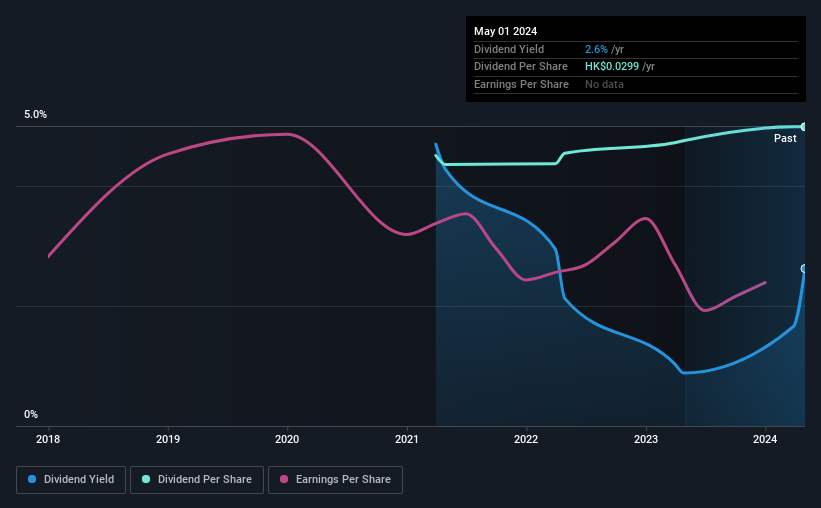Click the pink dot in the Earnings legend
821x508 pixels.
coord(284,480)
